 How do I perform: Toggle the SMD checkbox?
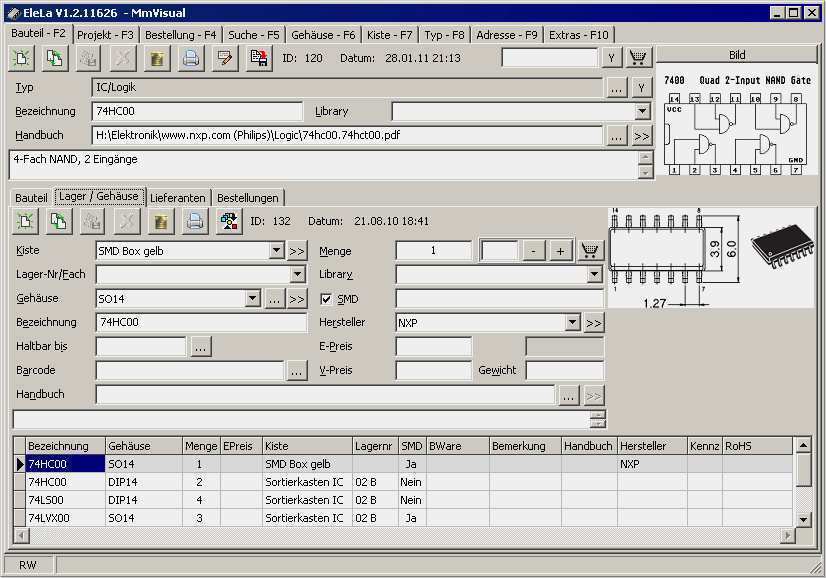click(x=325, y=299)
